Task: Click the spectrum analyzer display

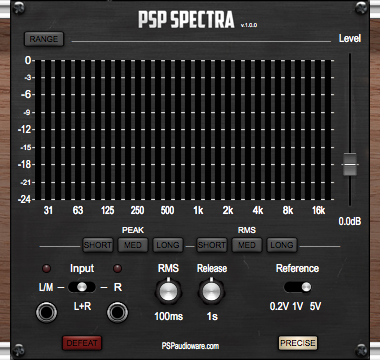Action: [183, 130]
